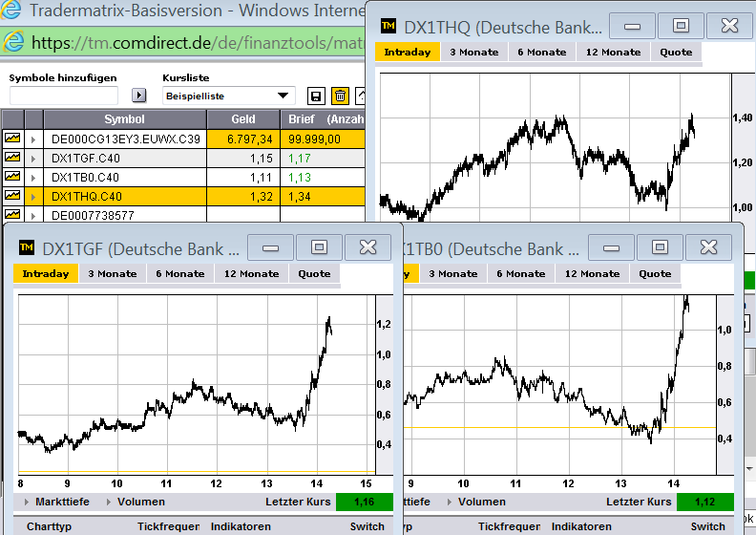Select 6 Monate tab in DX1TB0 window
The height and width of the screenshot is (535, 756).
(521, 273)
